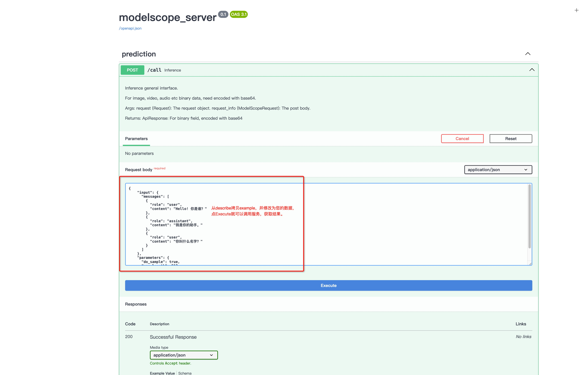Select the Example Value tab
The width and height of the screenshot is (588, 375).
pos(162,373)
